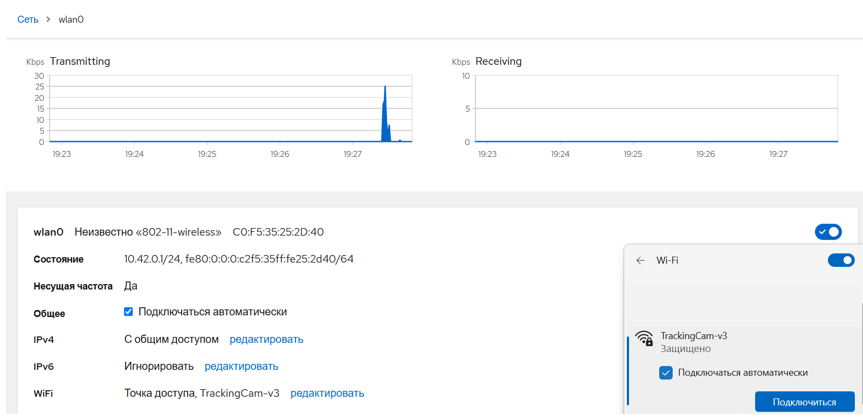
Task: Click inside the Receiving graph area
Action: point(656,108)
